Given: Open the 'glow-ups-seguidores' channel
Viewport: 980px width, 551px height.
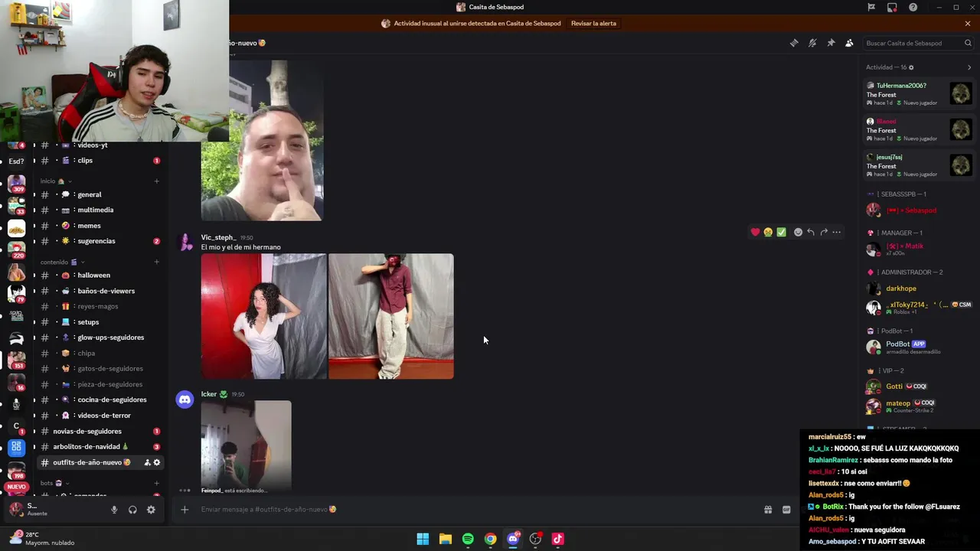Looking at the screenshot, I should pyautogui.click(x=99, y=337).
